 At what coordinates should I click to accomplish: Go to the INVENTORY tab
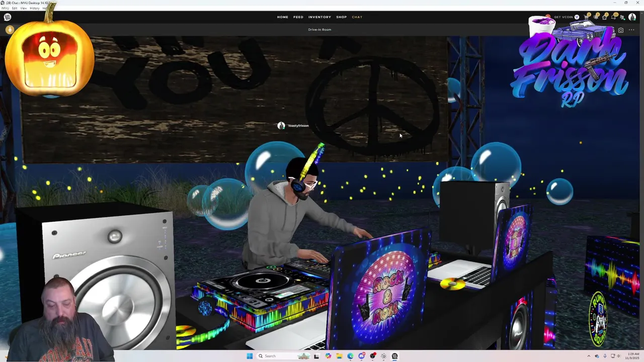[319, 17]
